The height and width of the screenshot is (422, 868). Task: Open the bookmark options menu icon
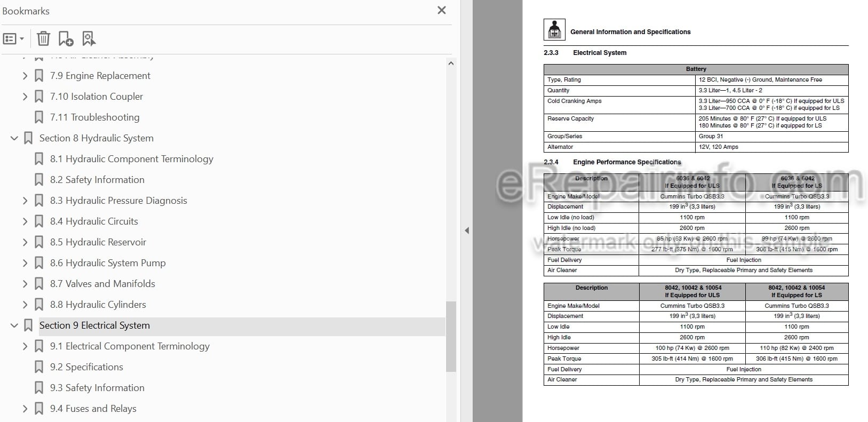[13, 39]
